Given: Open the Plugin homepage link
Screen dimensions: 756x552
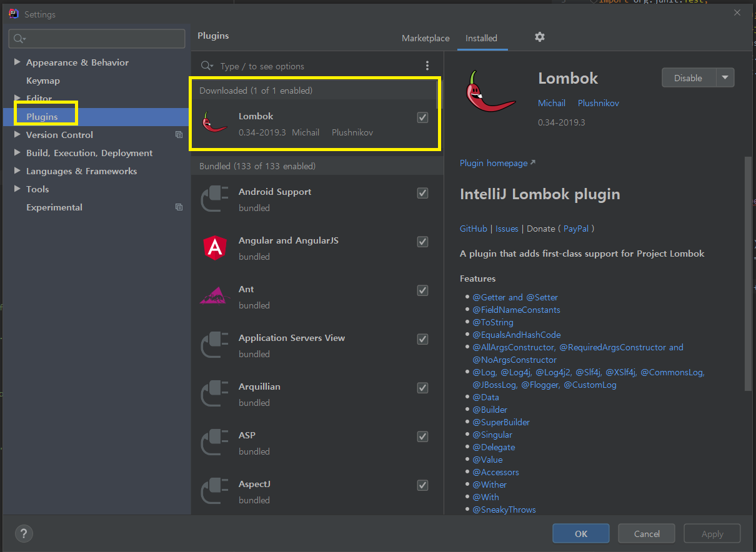Looking at the screenshot, I should click(x=497, y=163).
